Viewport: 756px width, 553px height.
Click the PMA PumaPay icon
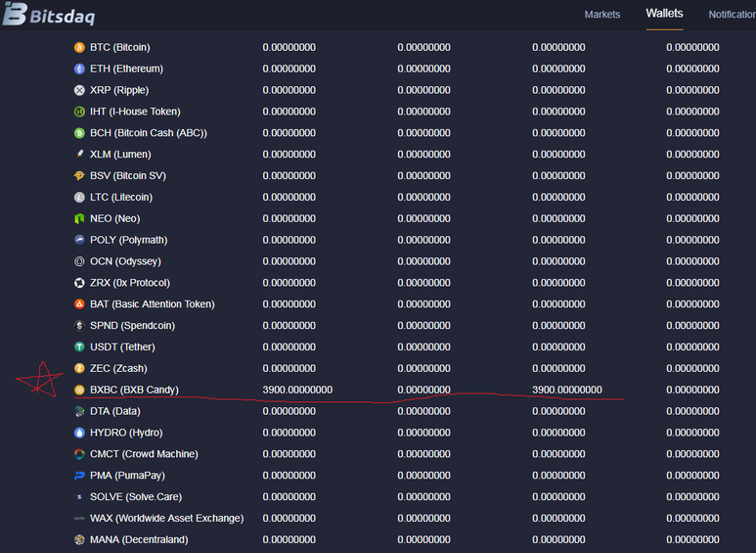pos(79,476)
